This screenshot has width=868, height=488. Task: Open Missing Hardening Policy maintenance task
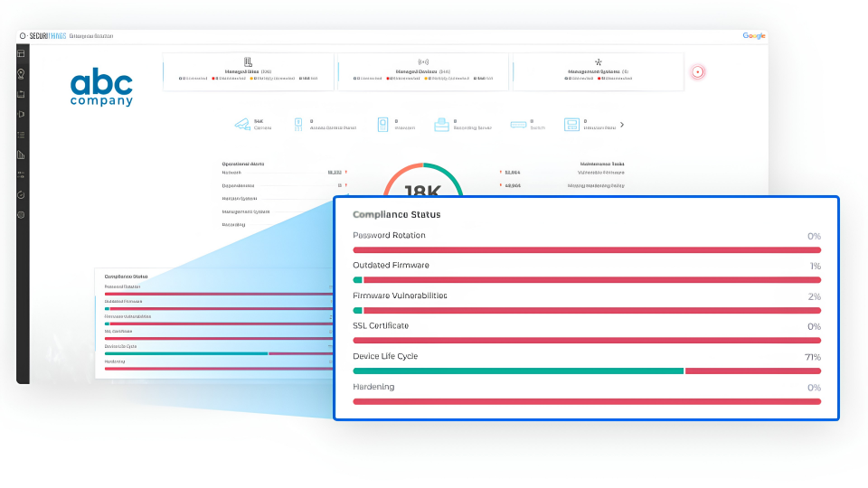coord(596,186)
